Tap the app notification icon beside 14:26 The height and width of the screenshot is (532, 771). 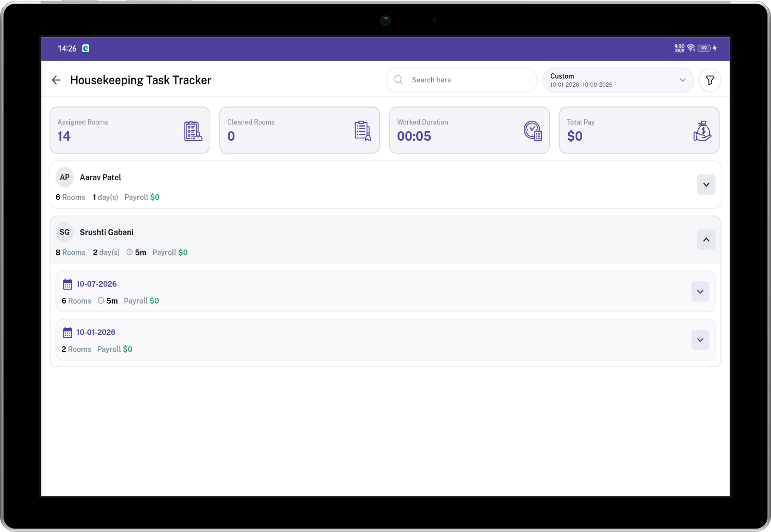pos(86,48)
